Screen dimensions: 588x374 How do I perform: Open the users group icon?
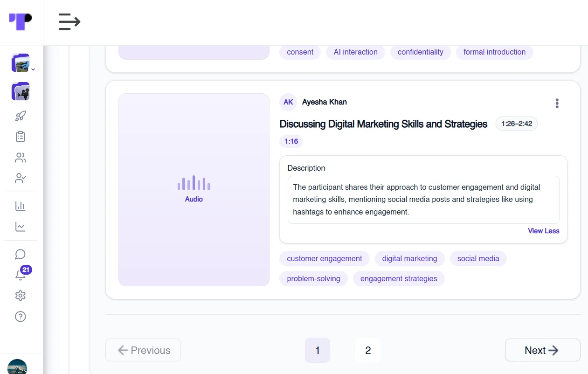click(21, 158)
